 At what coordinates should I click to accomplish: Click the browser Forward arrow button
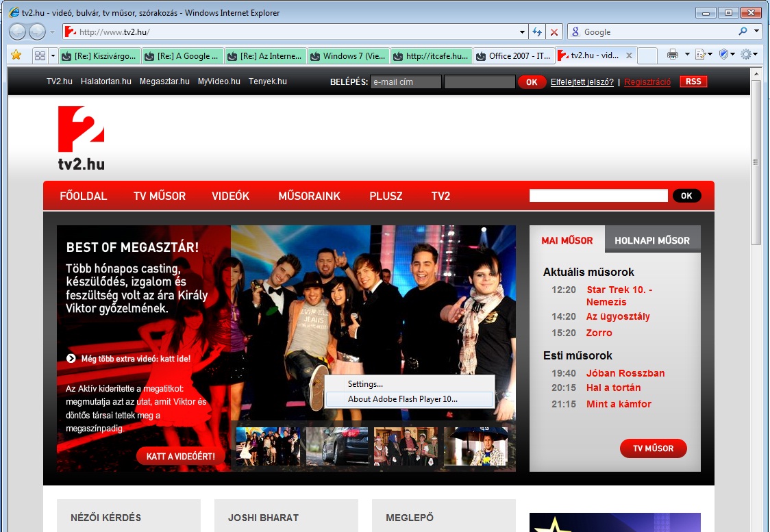[37, 32]
